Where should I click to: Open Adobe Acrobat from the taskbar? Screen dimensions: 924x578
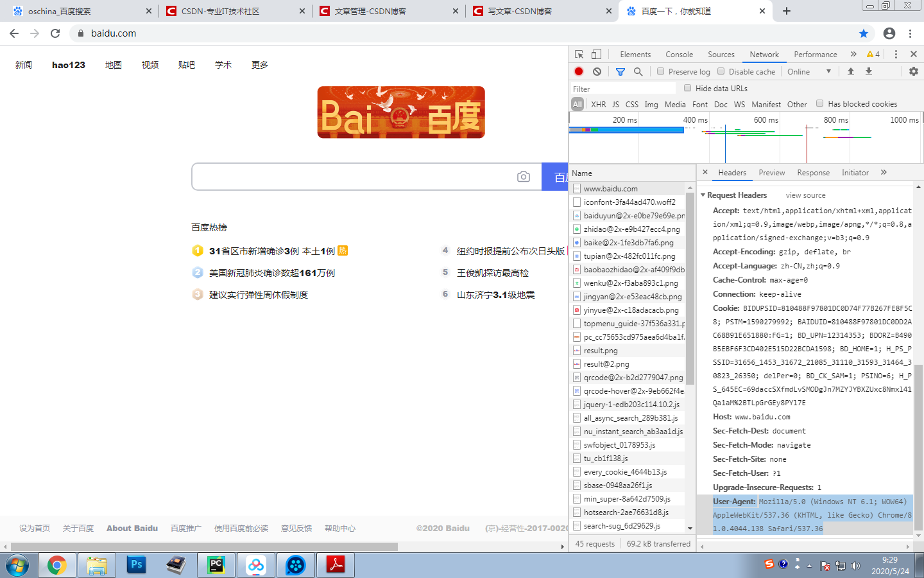click(335, 565)
